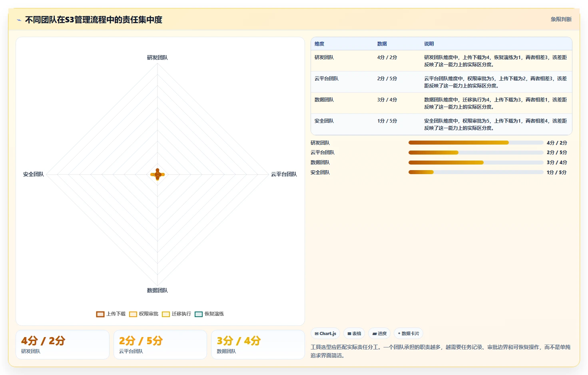Screen dimensions: 588x375
Task: Click the 安全团队 description in the 说明 column
Action: [496, 125]
